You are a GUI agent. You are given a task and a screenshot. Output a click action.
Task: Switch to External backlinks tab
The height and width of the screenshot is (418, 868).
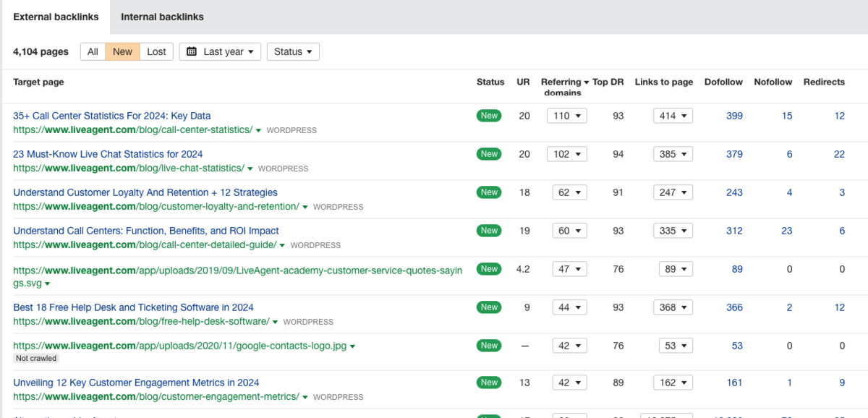56,17
